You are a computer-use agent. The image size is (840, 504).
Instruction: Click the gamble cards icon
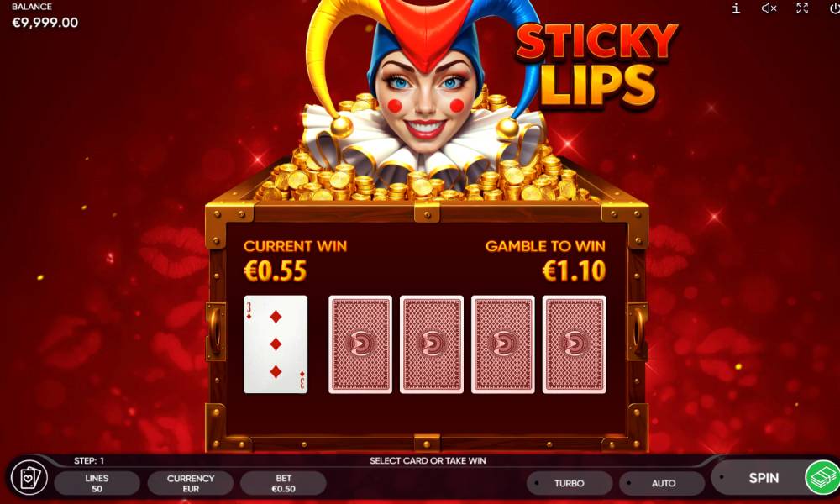[29, 478]
